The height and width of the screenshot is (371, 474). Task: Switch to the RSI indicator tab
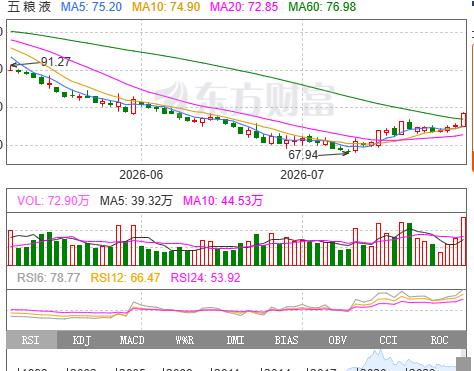coord(32,340)
